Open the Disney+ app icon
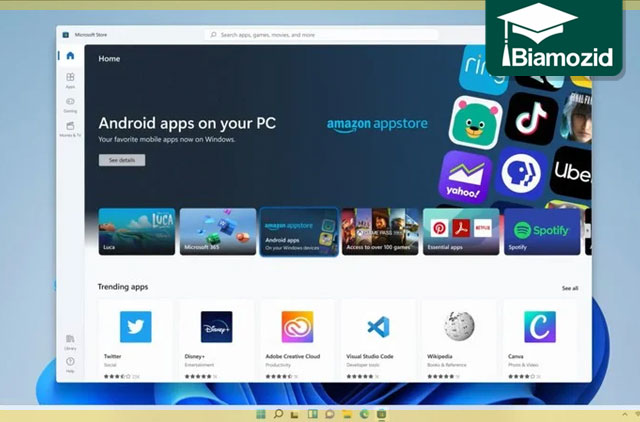Image resolution: width=640 pixels, height=422 pixels. click(216, 326)
